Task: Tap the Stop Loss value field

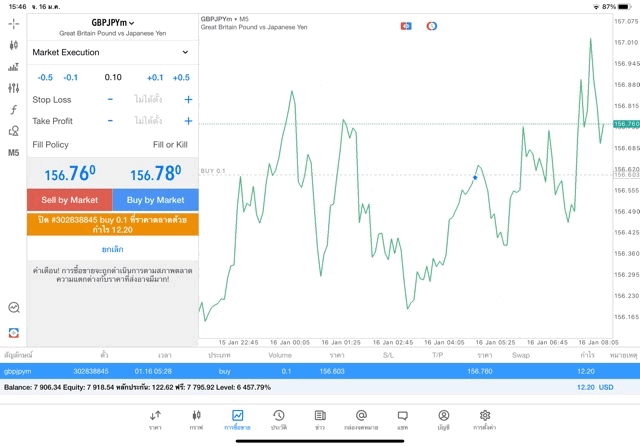Action: tap(149, 99)
